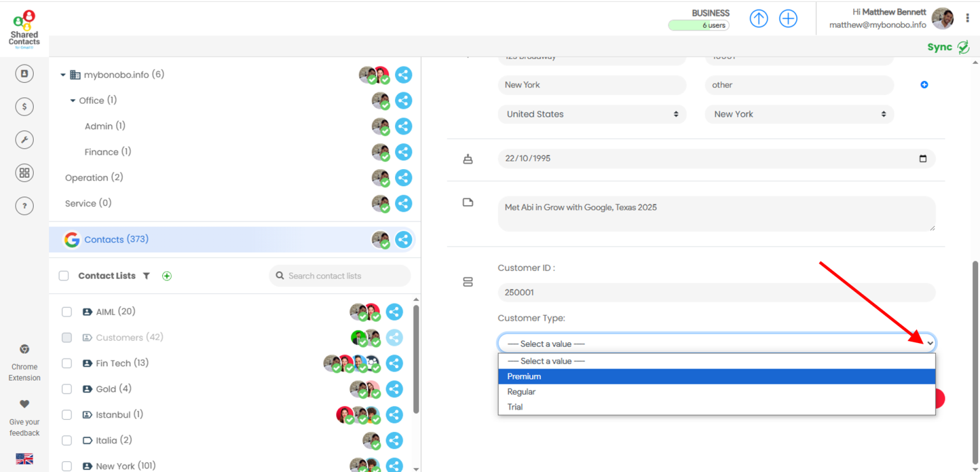Check the Fin Tech list checkbox

coord(67,364)
